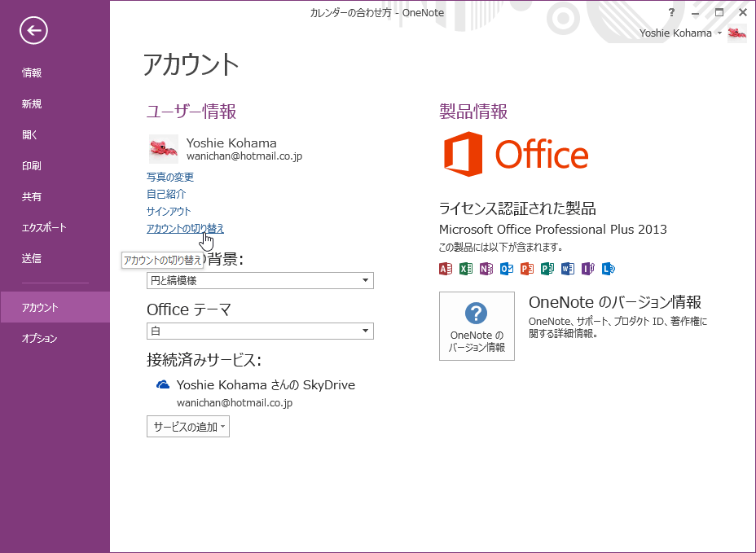756x553 pixels.
Task: Click the InfoPath product icon
Action: (x=587, y=269)
